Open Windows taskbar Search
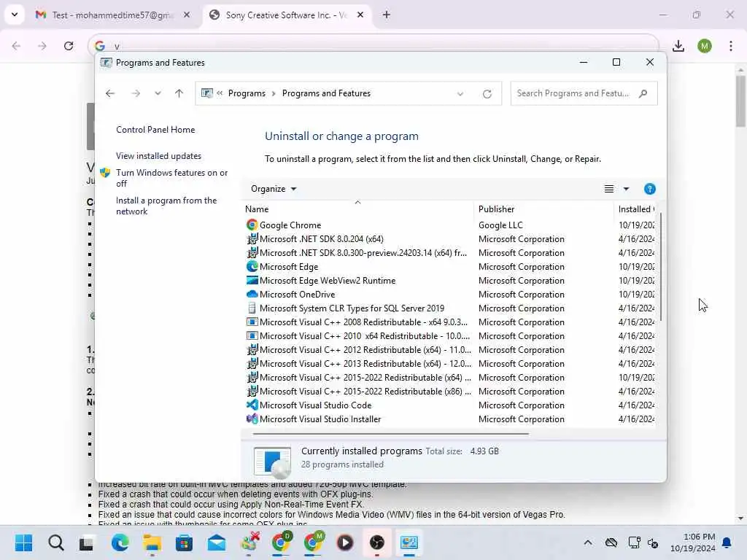 point(55,542)
